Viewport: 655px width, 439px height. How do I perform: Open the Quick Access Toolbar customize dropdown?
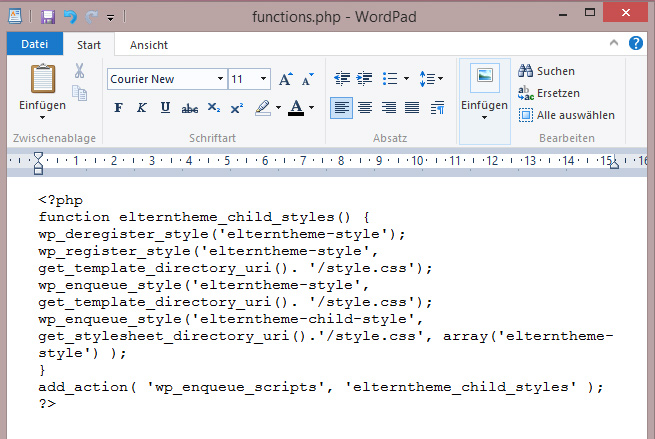click(x=110, y=18)
